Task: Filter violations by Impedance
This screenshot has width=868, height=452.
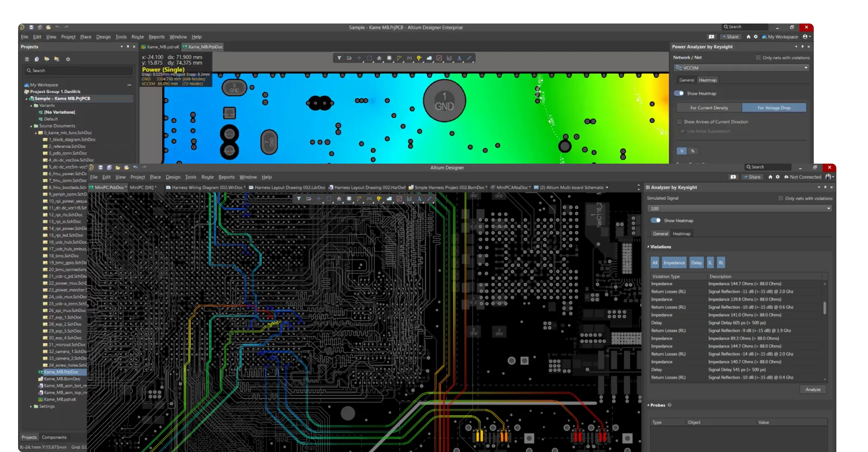Action: coord(674,263)
